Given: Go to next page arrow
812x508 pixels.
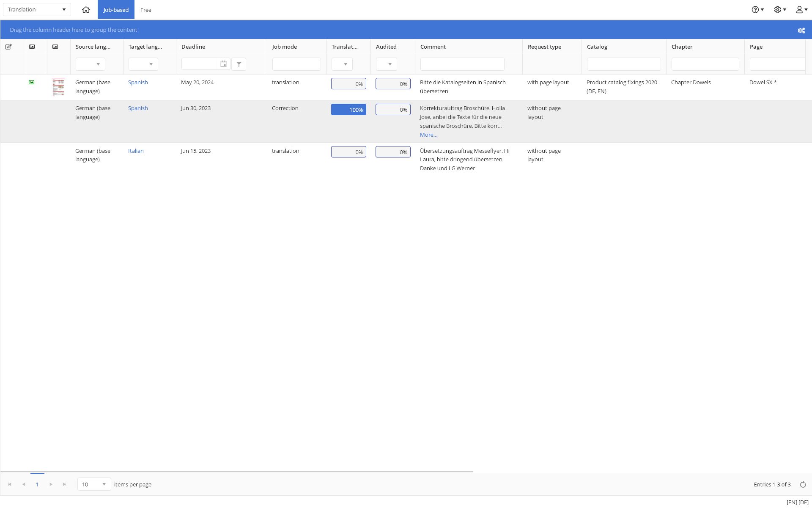Looking at the screenshot, I should point(51,484).
